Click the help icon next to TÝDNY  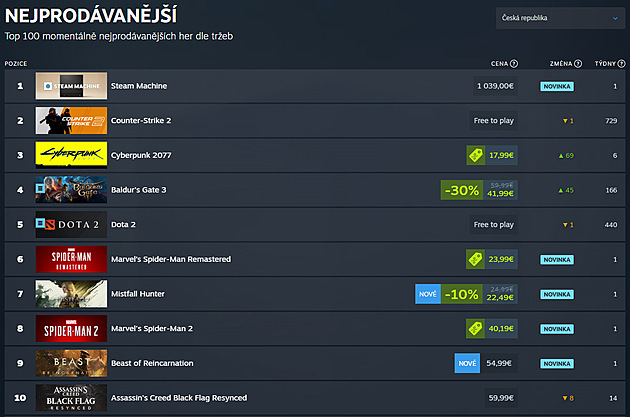coord(621,63)
